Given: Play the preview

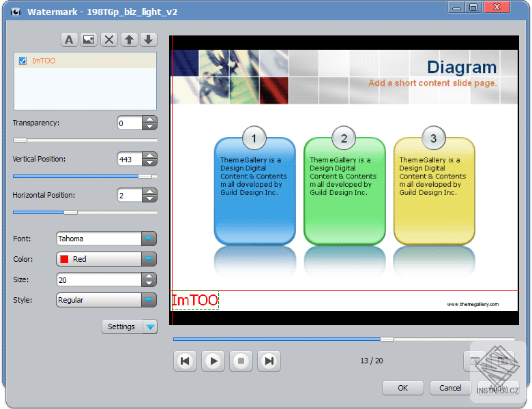Looking at the screenshot, I should [213, 361].
